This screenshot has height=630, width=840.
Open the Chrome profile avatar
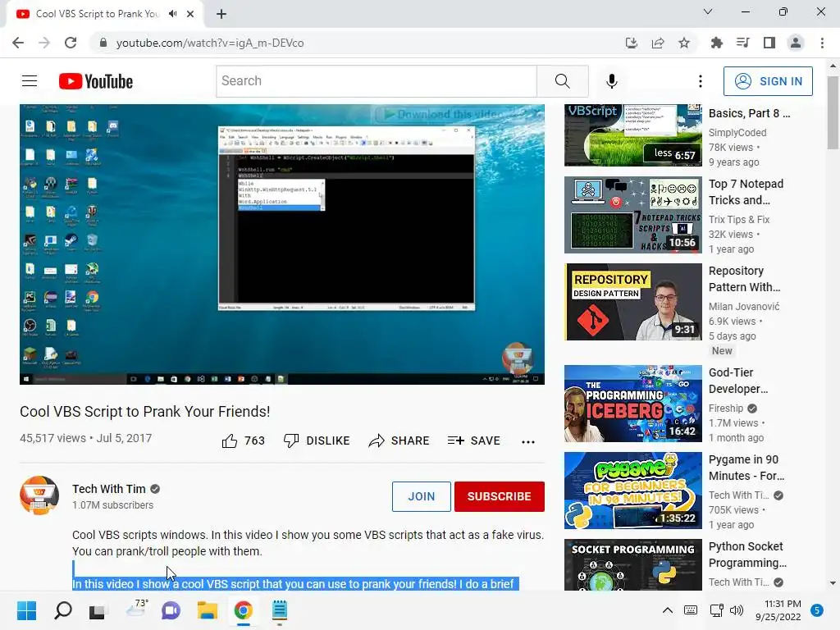796,43
